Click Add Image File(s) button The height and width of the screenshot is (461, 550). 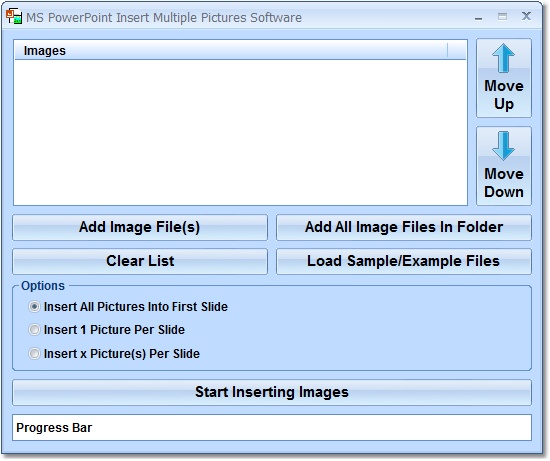140,227
